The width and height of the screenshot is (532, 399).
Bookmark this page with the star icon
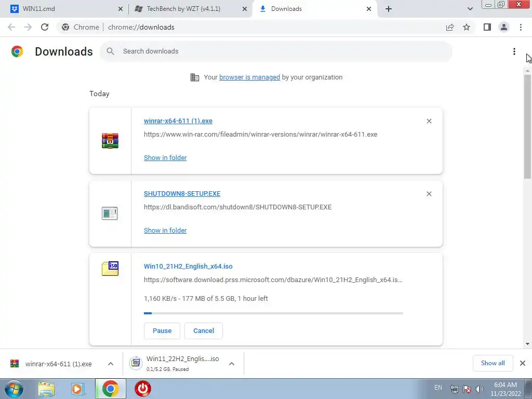(x=467, y=27)
